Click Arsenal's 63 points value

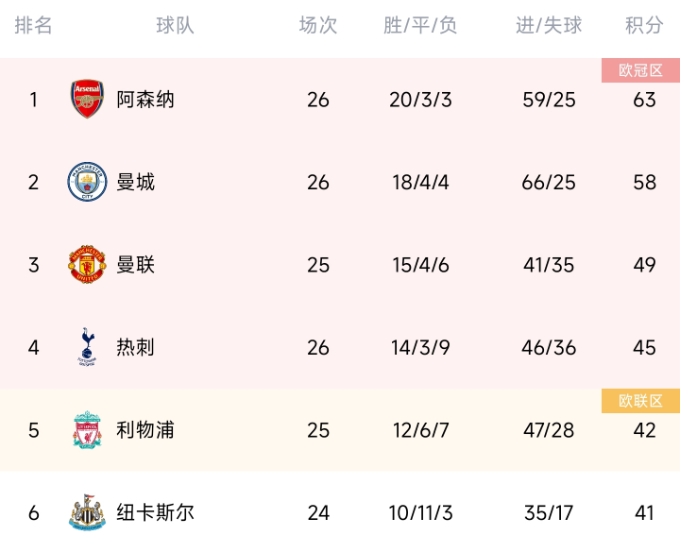[645, 100]
